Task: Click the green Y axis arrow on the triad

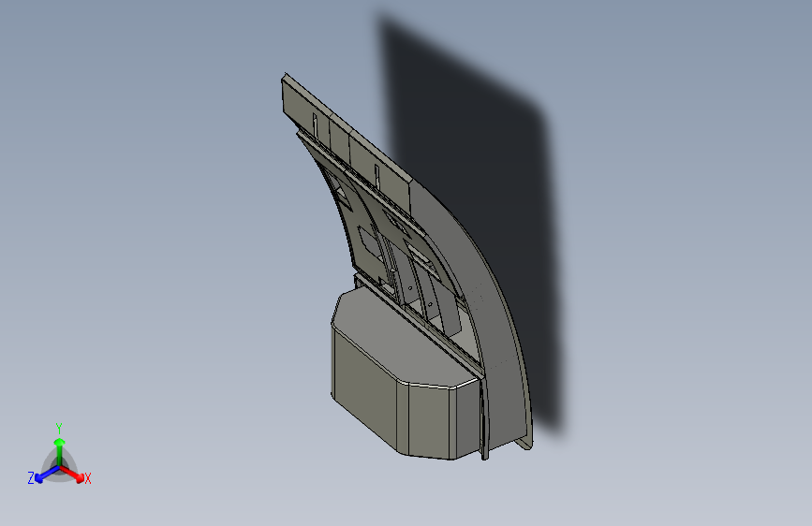Action: pos(60,452)
